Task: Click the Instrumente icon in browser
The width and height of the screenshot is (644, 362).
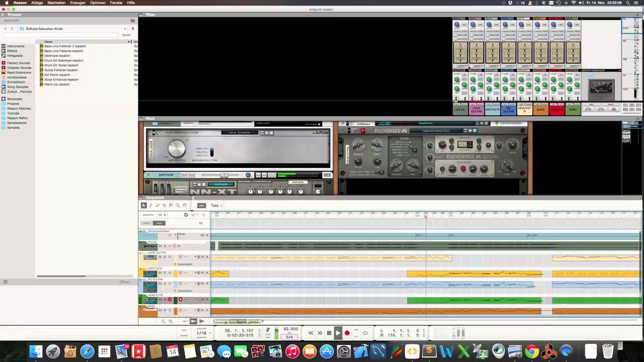Action: (4, 46)
